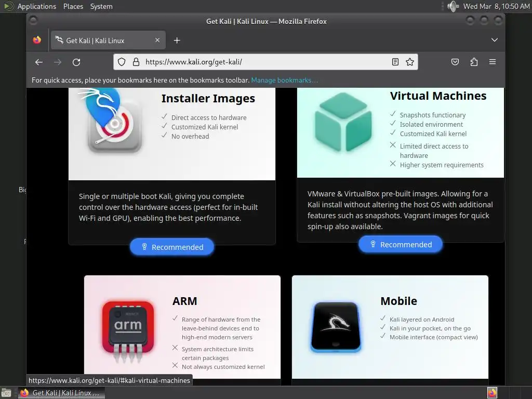Viewport: 532px width, 399px height.
Task: Click the Virtual Machines heading
Action: 438,96
